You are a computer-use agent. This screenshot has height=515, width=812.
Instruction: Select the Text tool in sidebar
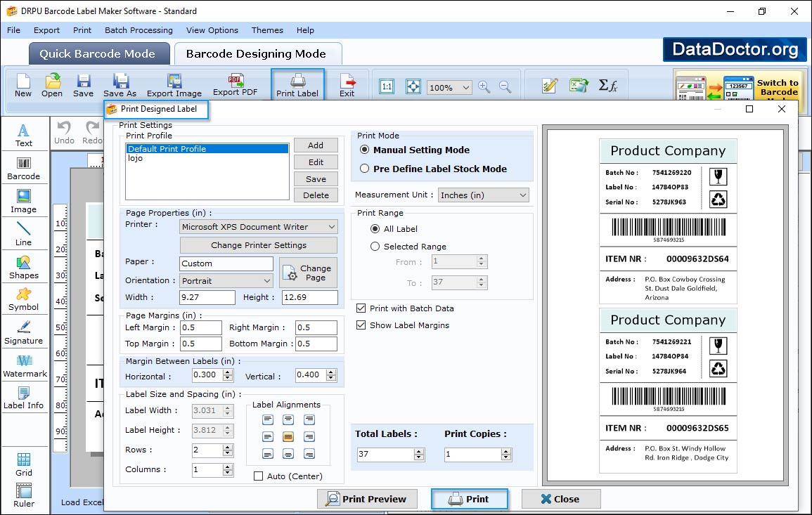click(24, 136)
